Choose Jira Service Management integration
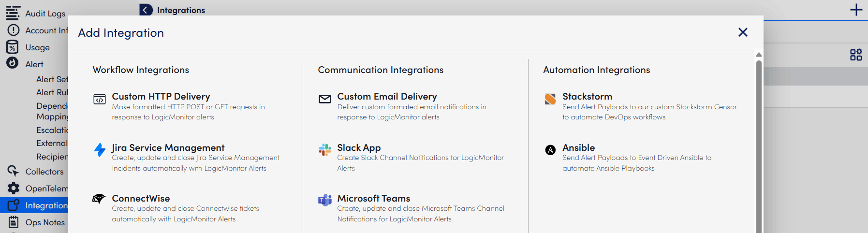 tap(168, 147)
